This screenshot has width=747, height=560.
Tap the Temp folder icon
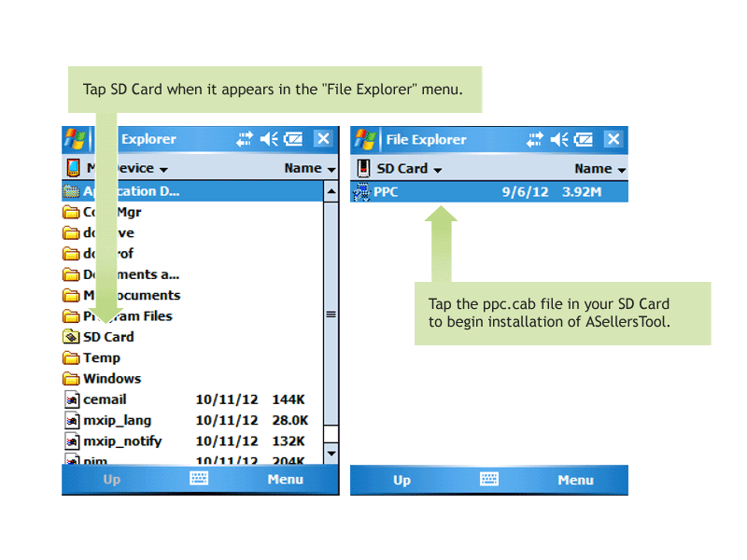point(71,357)
